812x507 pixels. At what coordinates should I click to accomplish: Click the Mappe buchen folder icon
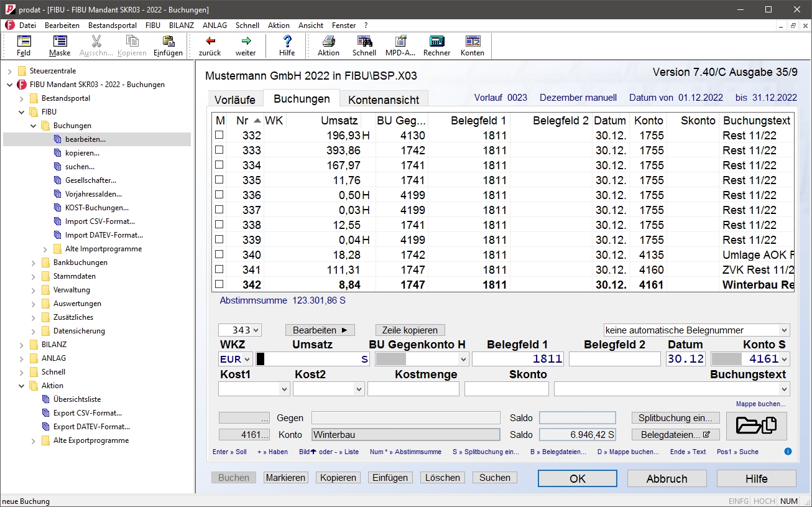756,426
